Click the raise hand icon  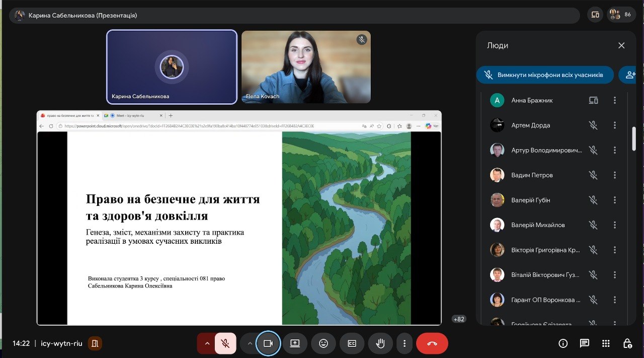click(x=380, y=343)
